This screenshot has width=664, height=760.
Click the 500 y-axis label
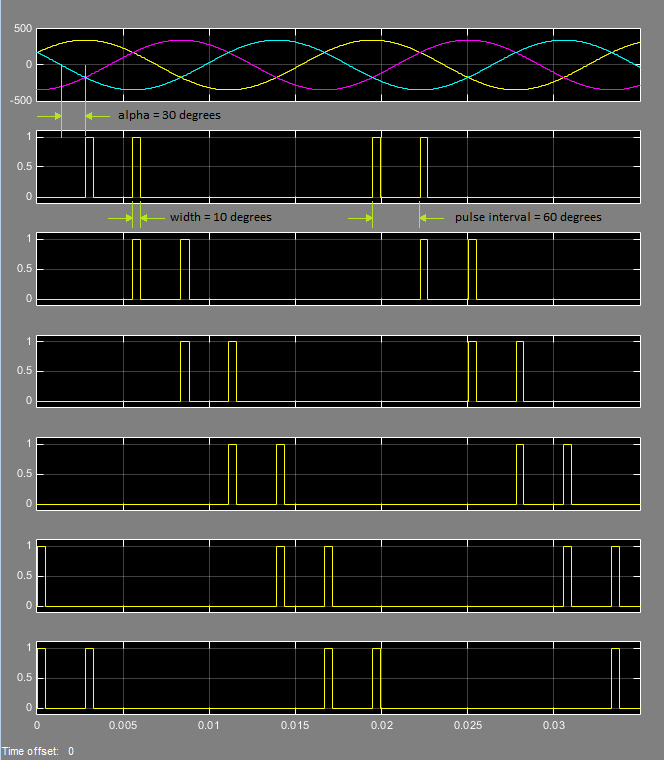coord(23,29)
